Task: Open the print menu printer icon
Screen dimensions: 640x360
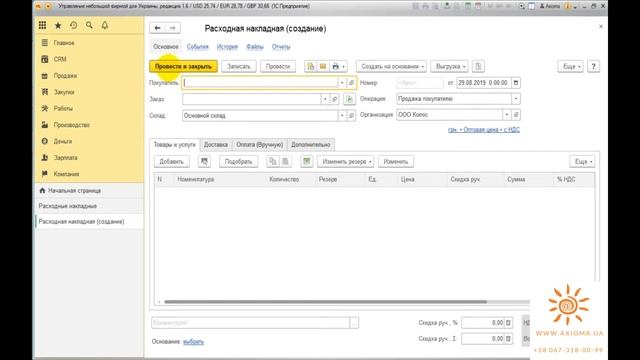Action: pos(338,66)
